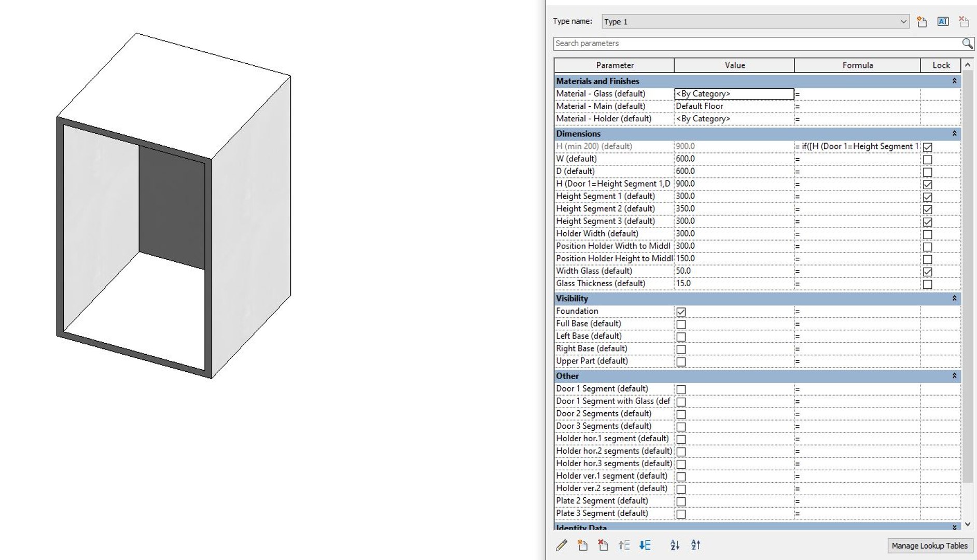Collapse the Visibility group
The height and width of the screenshot is (560, 977).
[954, 298]
